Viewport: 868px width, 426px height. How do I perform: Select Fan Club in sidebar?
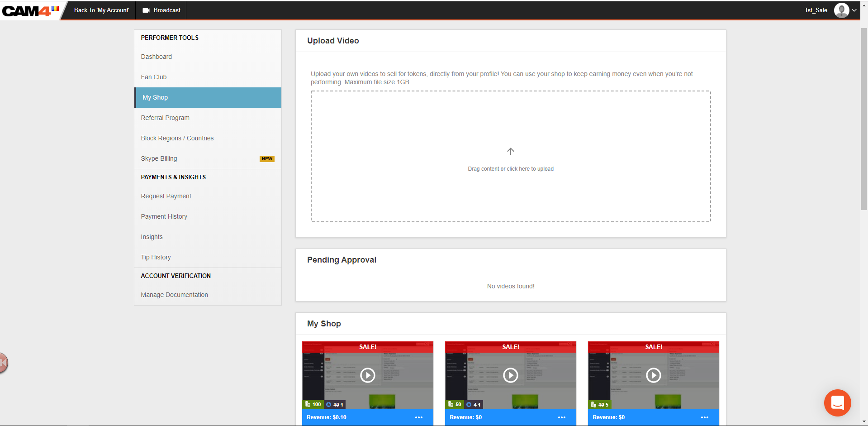[x=154, y=77]
